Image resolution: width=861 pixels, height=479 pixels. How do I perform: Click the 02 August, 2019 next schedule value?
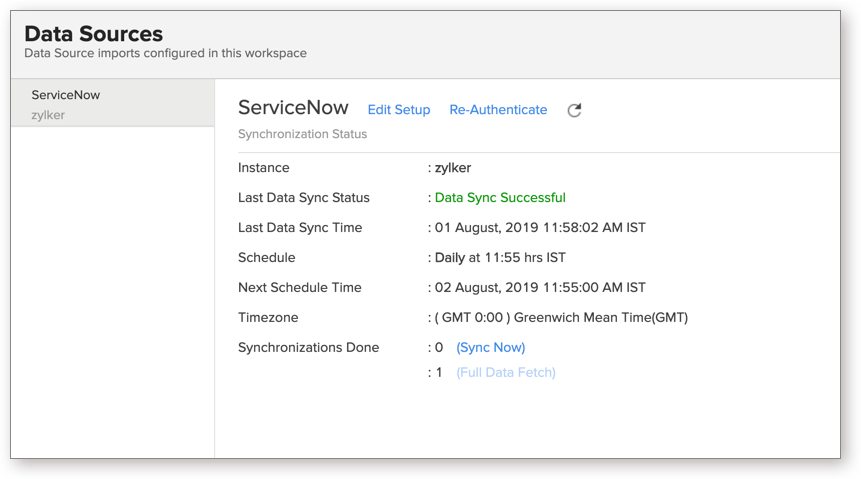[x=540, y=288]
